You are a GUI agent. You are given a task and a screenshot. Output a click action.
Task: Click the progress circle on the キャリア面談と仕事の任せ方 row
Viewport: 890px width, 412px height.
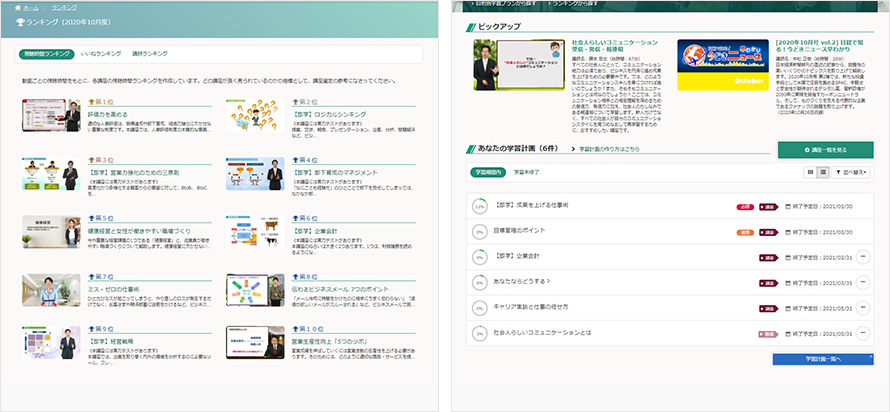click(480, 308)
